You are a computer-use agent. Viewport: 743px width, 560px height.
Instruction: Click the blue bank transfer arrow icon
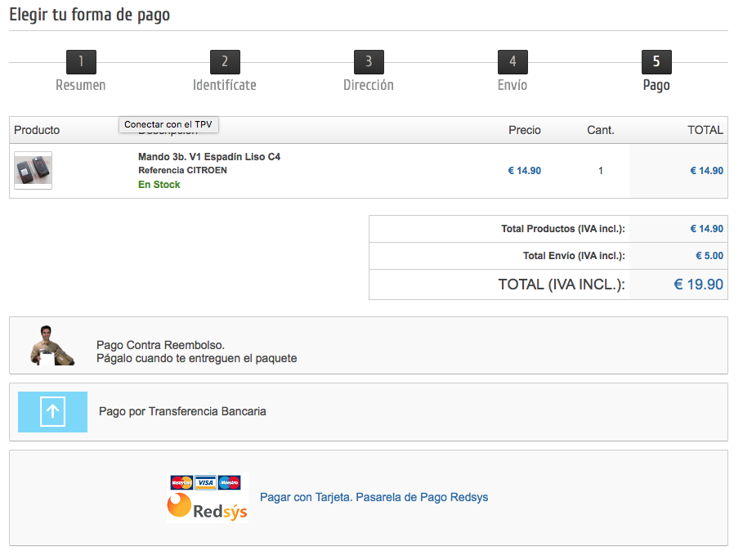point(52,411)
